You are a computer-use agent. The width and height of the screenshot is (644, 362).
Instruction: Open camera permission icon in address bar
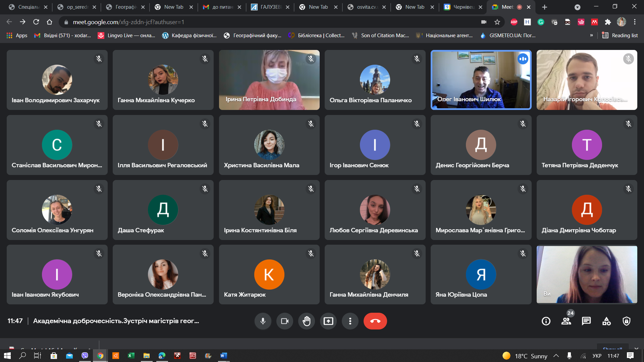click(x=484, y=22)
